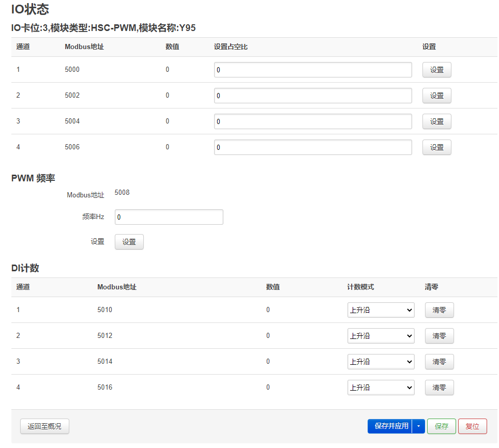Focus duty cycle input for address 5002

(x=313, y=96)
